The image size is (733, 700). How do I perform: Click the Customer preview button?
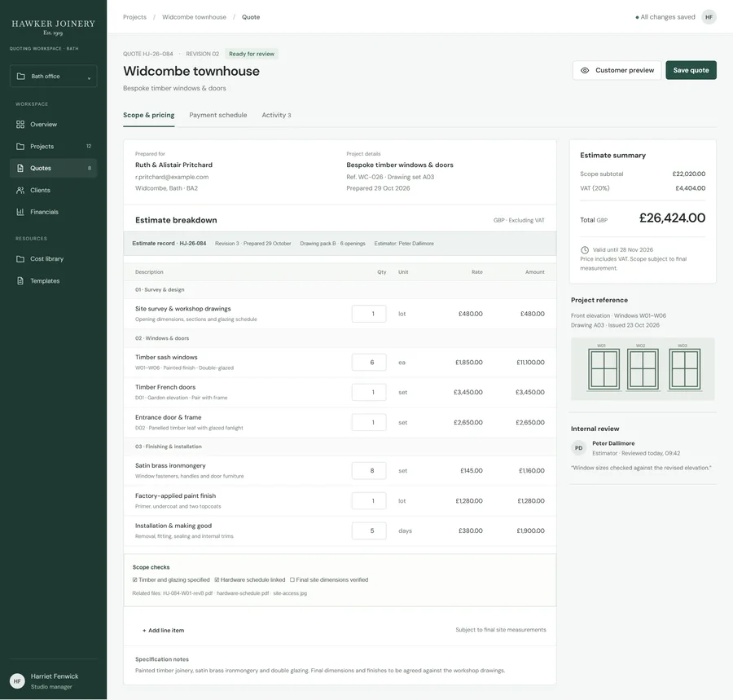[617, 70]
